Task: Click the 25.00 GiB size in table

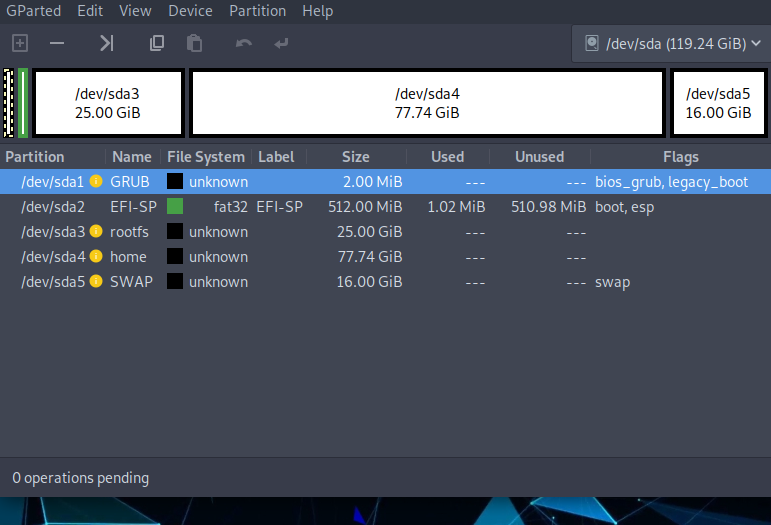Action: (370, 232)
